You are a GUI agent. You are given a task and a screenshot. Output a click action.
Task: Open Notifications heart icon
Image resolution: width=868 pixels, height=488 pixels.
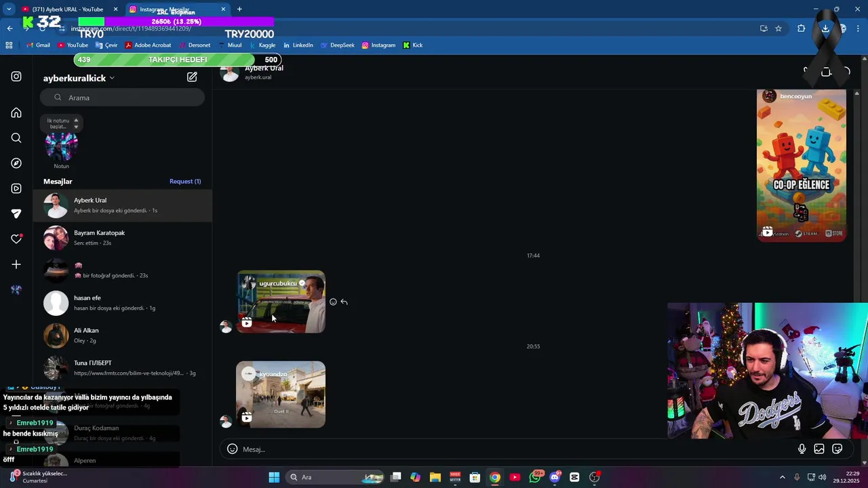(x=16, y=239)
